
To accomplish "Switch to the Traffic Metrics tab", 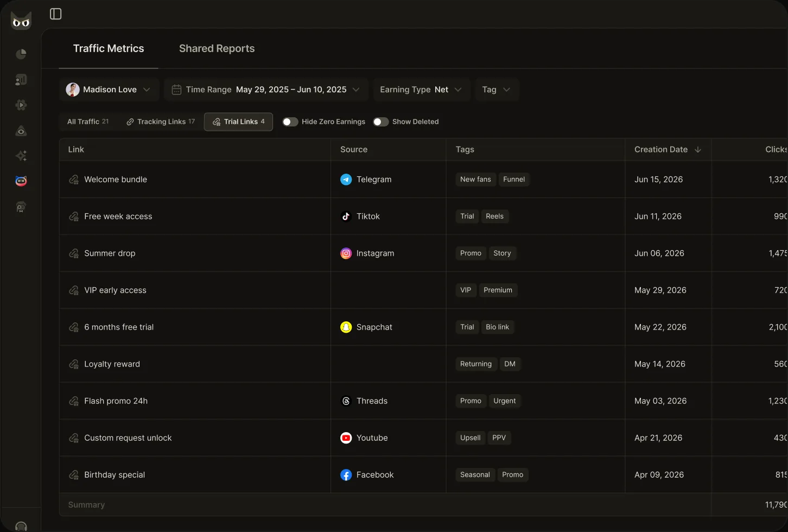I will [x=109, y=48].
